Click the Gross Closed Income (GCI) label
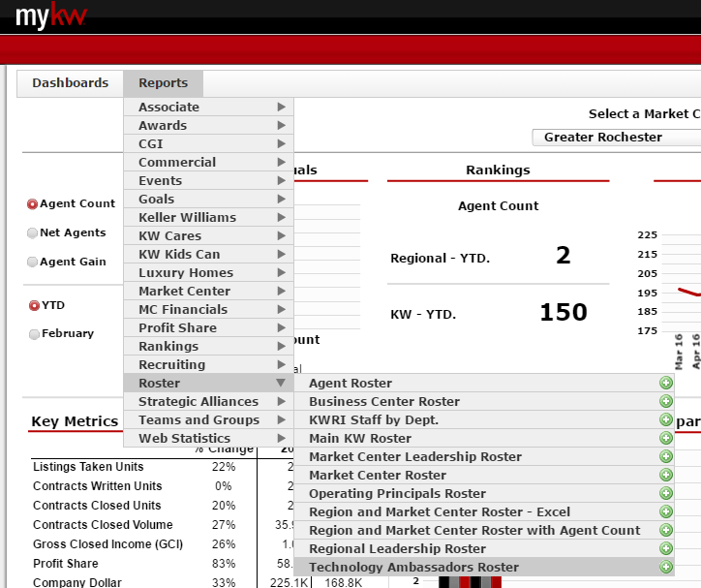Image resolution: width=701 pixels, height=588 pixels. [107, 544]
